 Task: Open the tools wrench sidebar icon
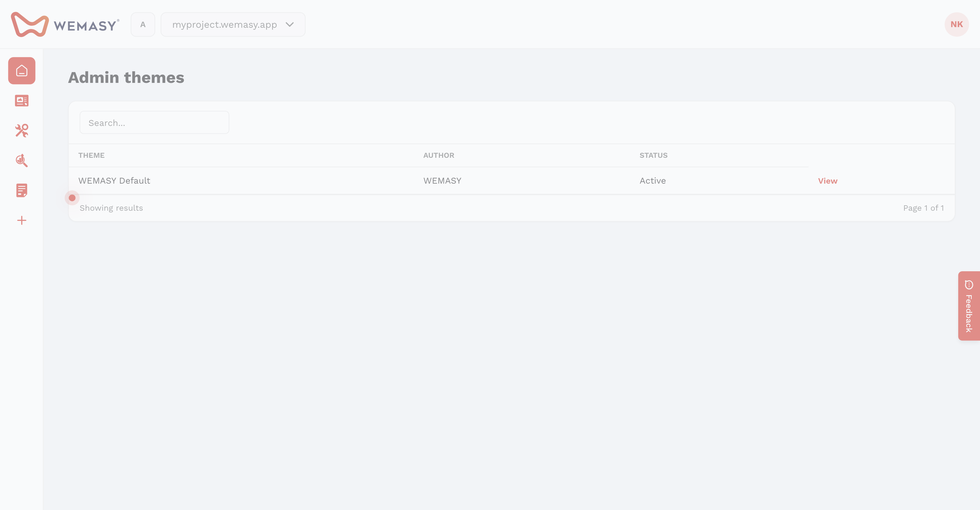(22, 130)
